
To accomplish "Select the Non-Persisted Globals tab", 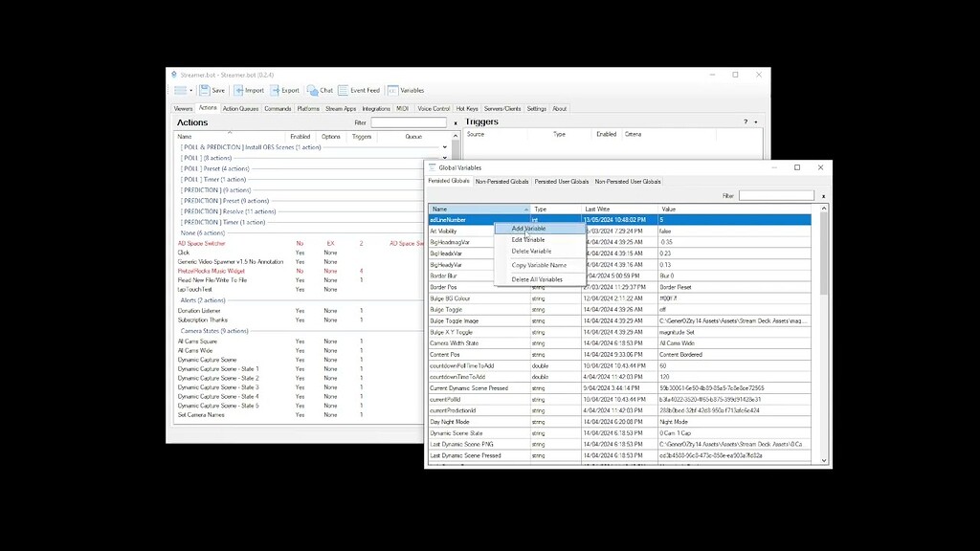I will click(501, 182).
